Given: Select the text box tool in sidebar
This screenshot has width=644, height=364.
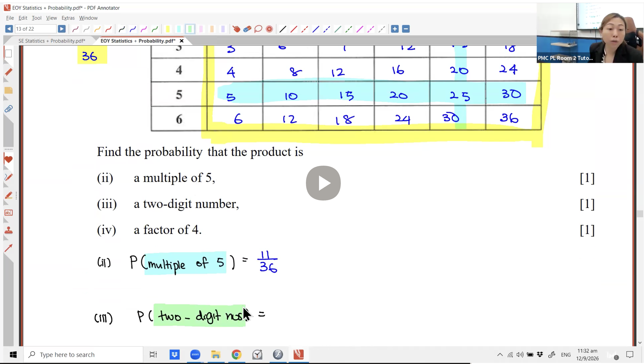Looking at the screenshot, I should pos(8,212).
